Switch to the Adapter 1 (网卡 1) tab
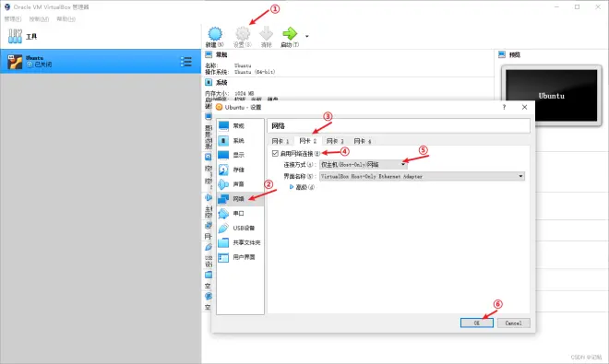The image size is (609, 364). pyautogui.click(x=280, y=141)
